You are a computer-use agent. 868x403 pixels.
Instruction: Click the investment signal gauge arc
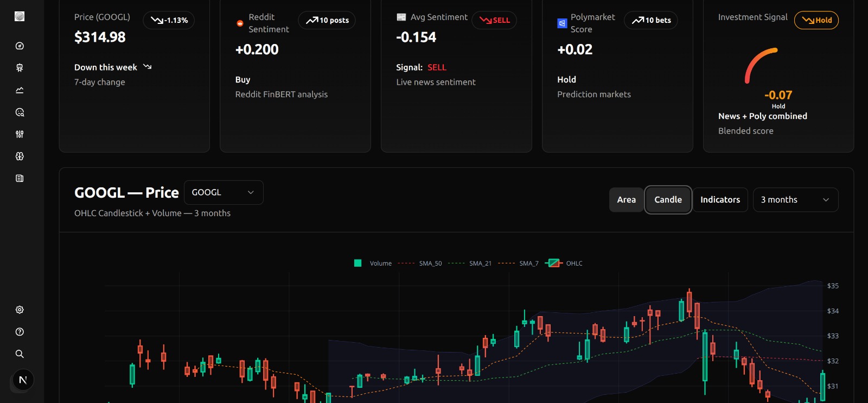761,65
